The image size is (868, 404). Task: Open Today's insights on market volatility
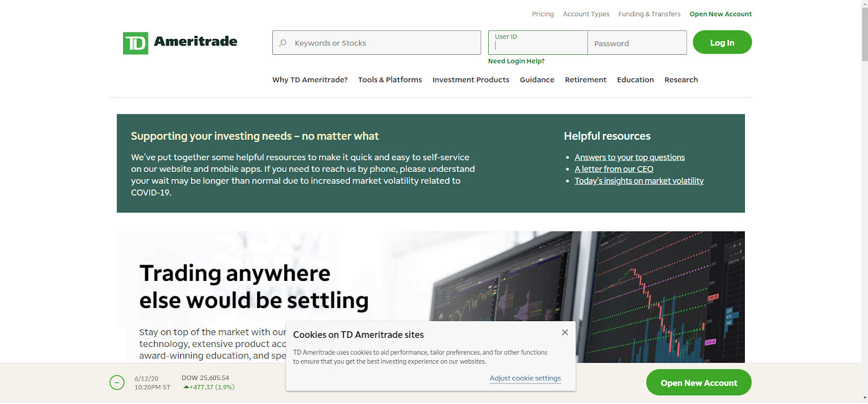[639, 181]
